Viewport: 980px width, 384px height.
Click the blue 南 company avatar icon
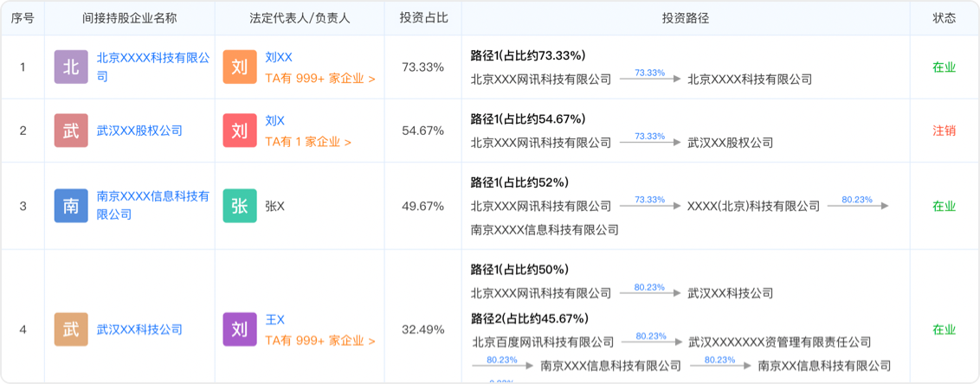(71, 206)
